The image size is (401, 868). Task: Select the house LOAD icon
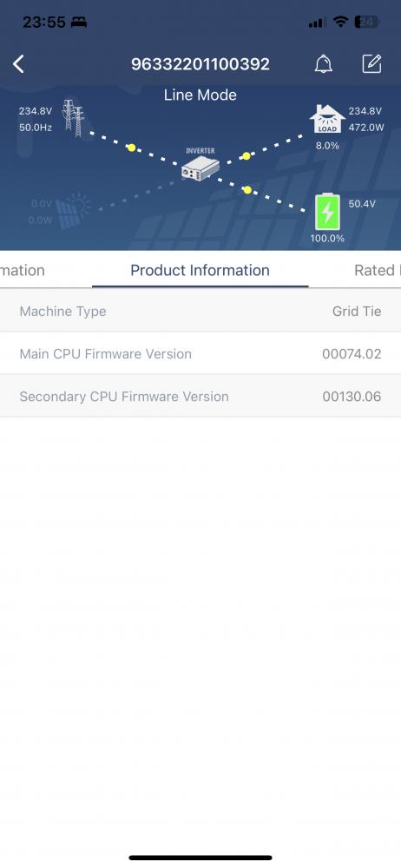coord(326,119)
